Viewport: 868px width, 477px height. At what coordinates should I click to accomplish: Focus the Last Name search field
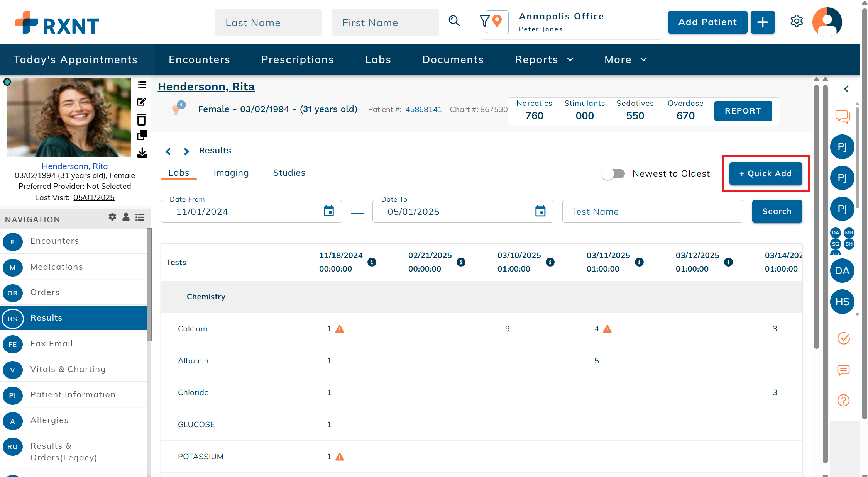269,22
